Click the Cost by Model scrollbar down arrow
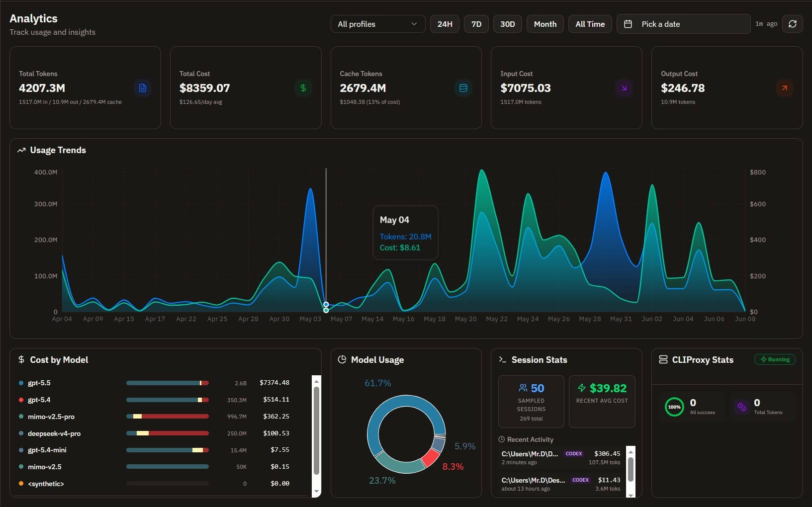Viewport: 812px width, 507px height. point(316,492)
